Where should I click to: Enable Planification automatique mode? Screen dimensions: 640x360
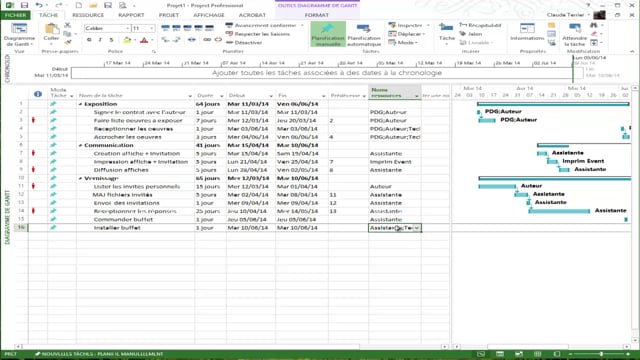tap(364, 34)
